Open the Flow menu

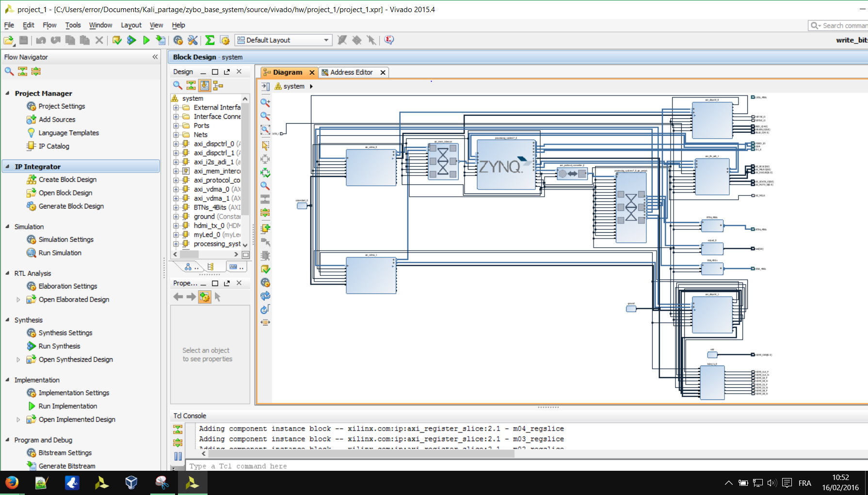coord(49,25)
